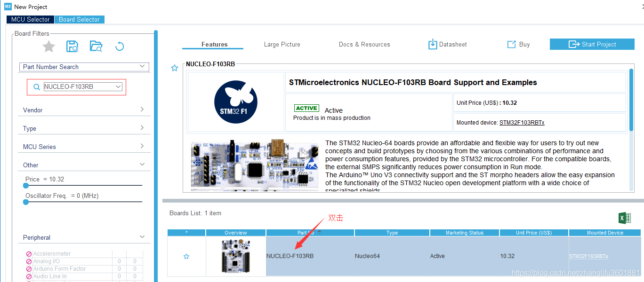Open the Datasheet button
The image size is (644, 282).
click(447, 44)
